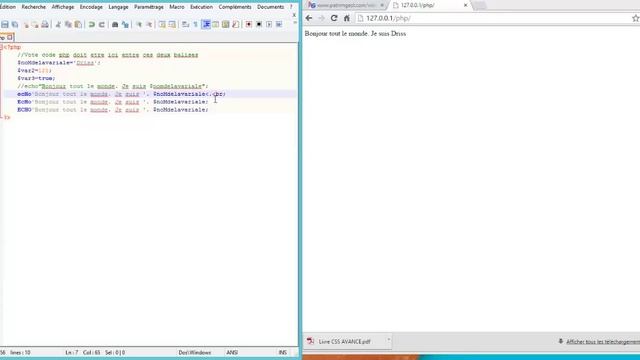Reload the 127.0.0.1/php/ page
The height and width of the screenshot is (360, 640).
pyautogui.click(x=334, y=18)
